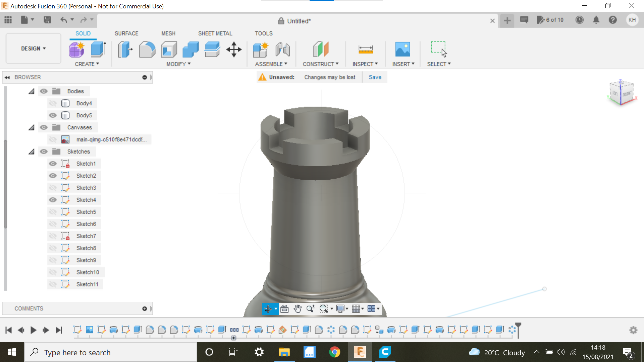Select the Insert Image tool

pyautogui.click(x=402, y=49)
